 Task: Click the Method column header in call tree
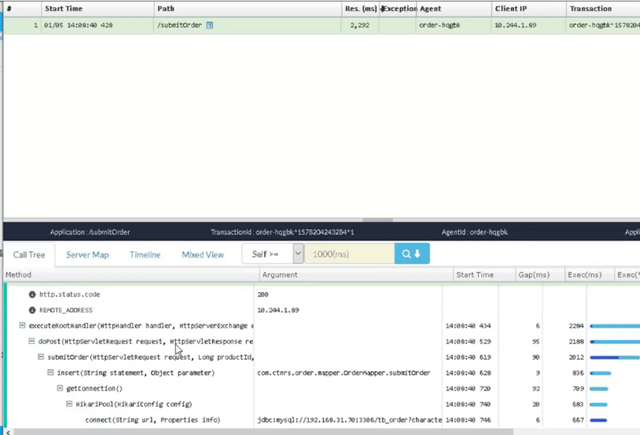coord(131,275)
